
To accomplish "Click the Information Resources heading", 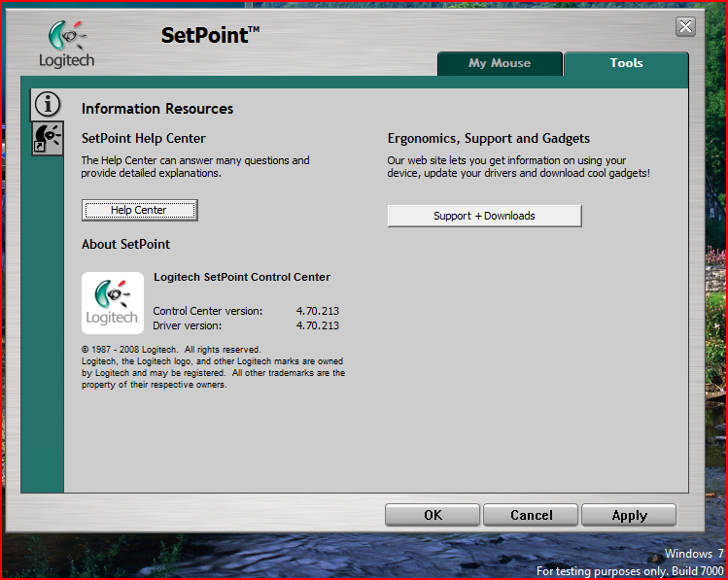I will (157, 109).
